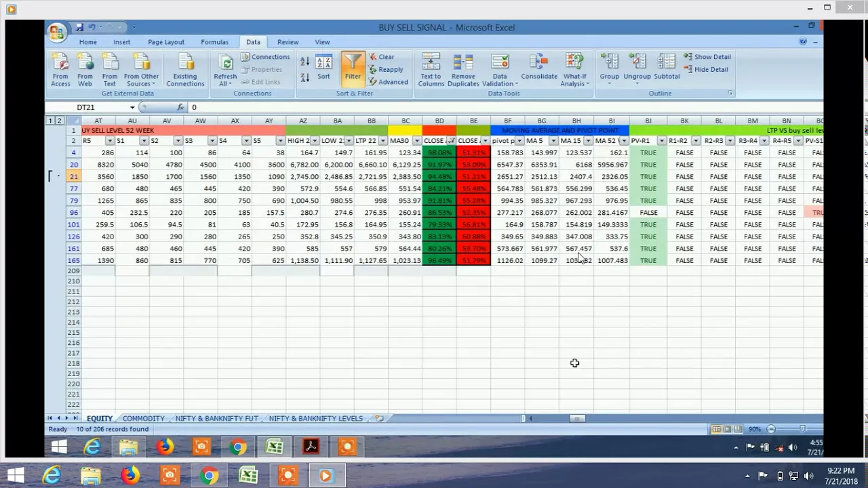Open Data Validation dropdown
Image resolution: width=868 pixels, height=488 pixels.
tap(500, 80)
